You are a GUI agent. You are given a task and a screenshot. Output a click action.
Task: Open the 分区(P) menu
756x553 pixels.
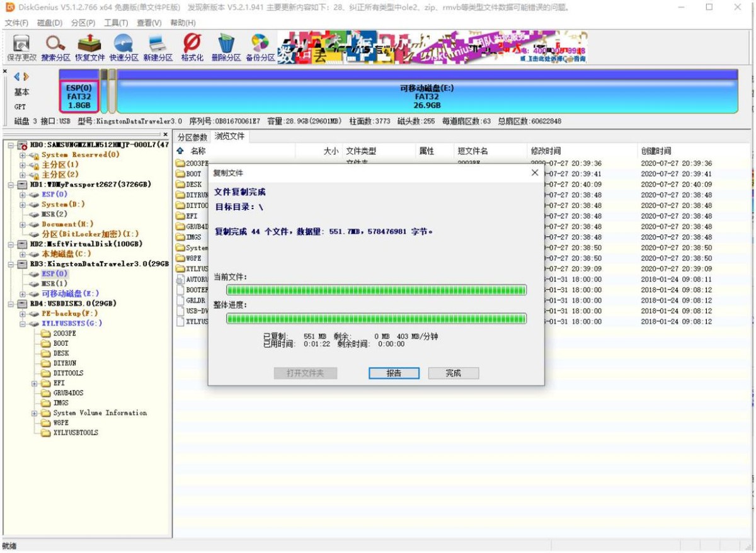(83, 23)
